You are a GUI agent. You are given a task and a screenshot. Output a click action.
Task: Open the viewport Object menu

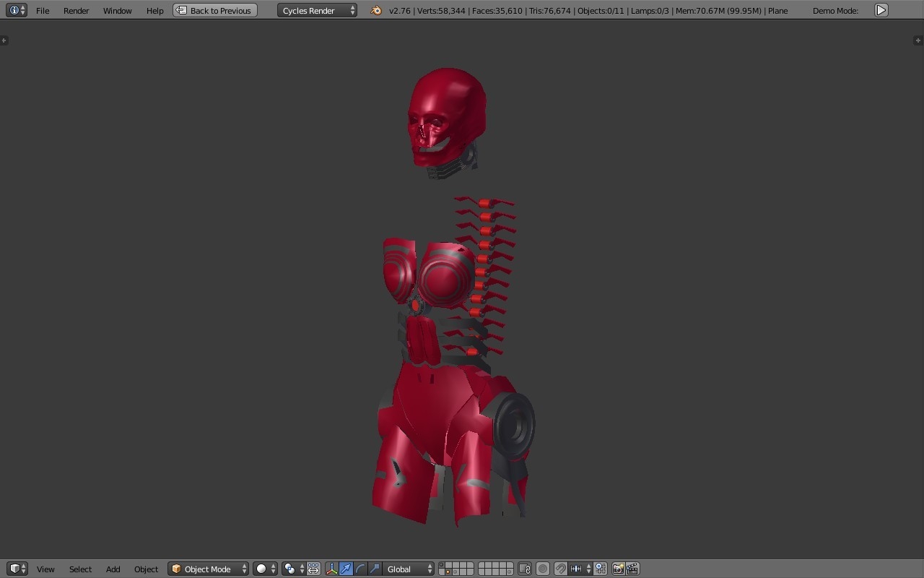146,569
